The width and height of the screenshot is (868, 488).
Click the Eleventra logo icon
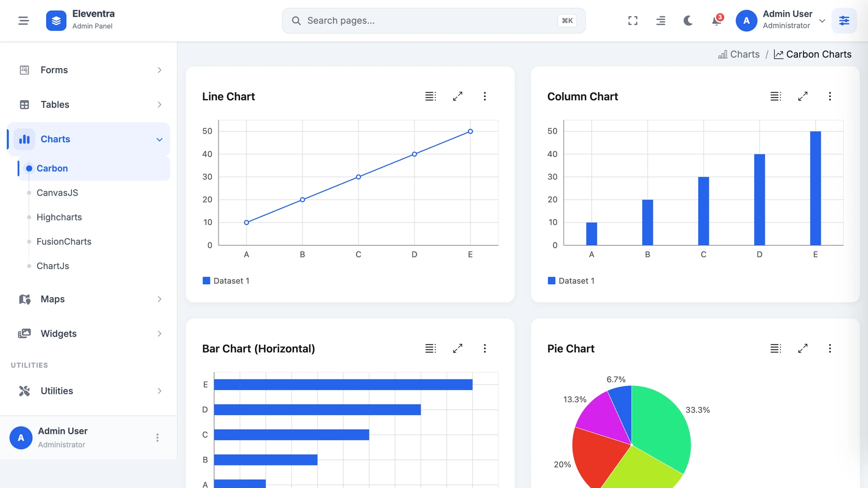[56, 21]
